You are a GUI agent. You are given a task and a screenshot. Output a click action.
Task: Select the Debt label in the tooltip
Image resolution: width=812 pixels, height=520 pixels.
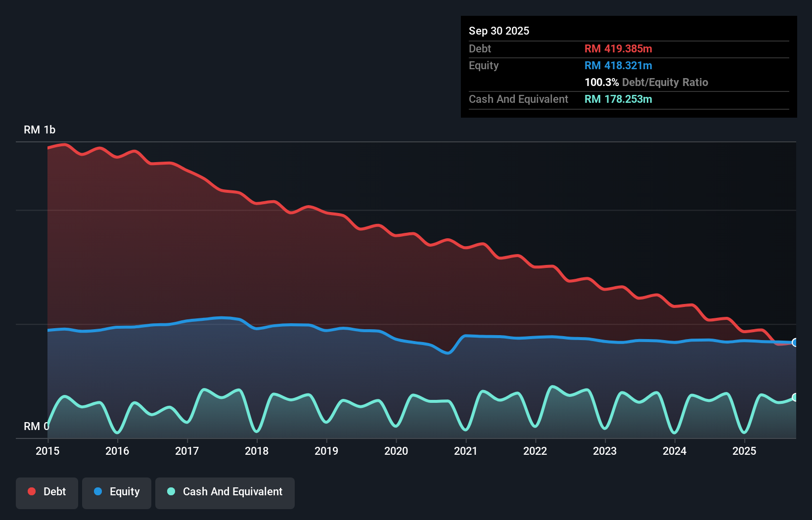(480, 48)
